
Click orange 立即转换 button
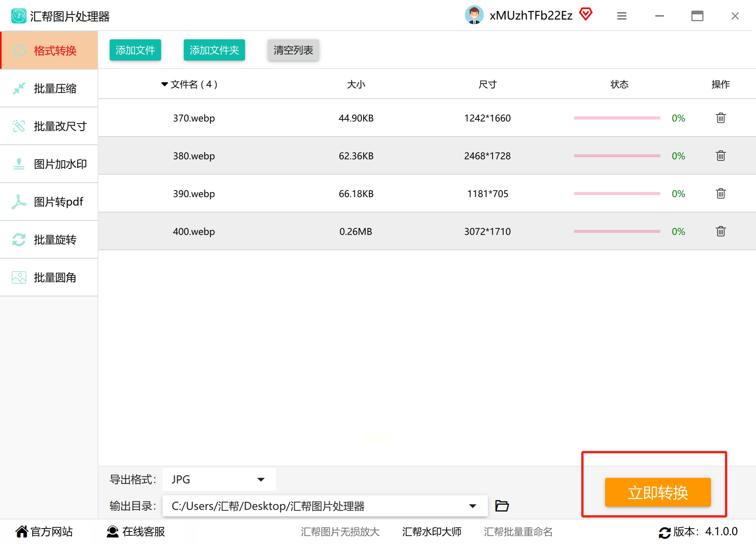point(658,492)
